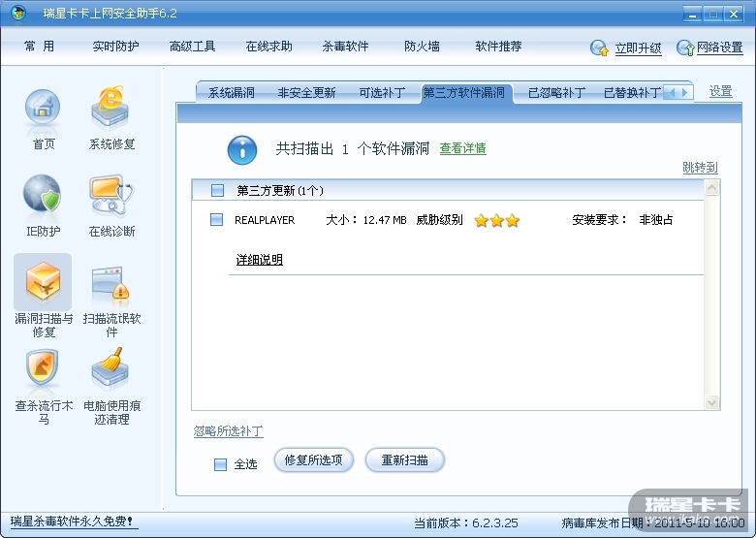
Task: Click the 网络设置 globe icon
Action: (x=685, y=47)
